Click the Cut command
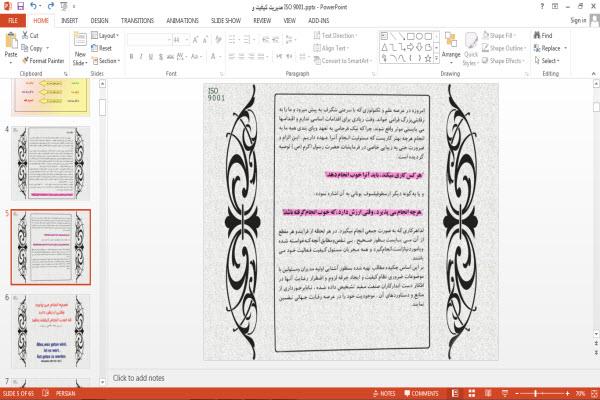This screenshot has width=600, height=400. tap(30, 35)
